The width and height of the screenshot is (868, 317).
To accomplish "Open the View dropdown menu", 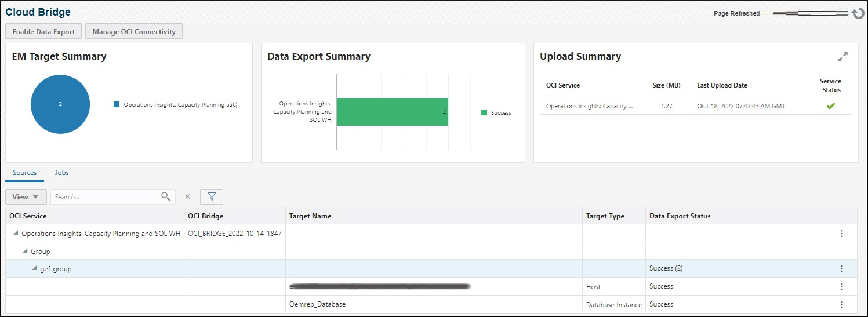I will click(26, 196).
